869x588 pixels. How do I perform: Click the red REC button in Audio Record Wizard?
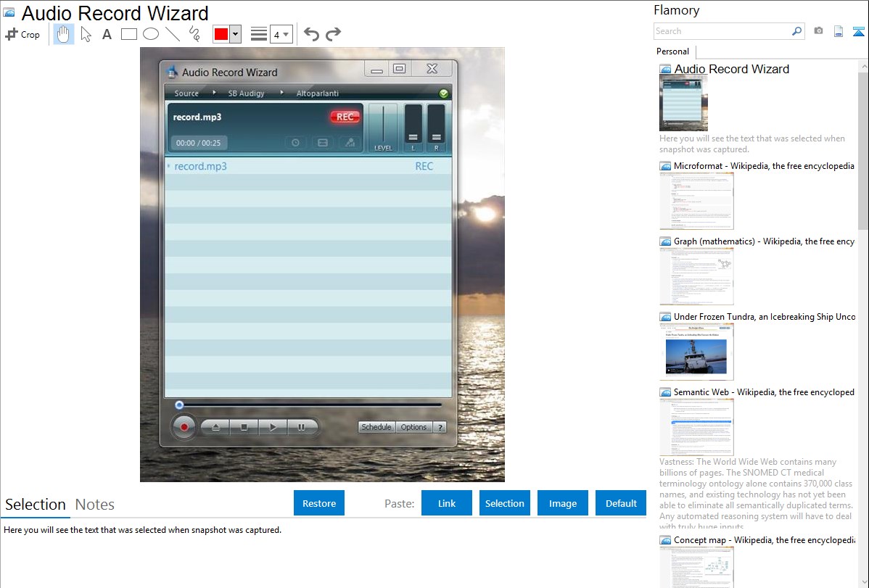point(345,117)
